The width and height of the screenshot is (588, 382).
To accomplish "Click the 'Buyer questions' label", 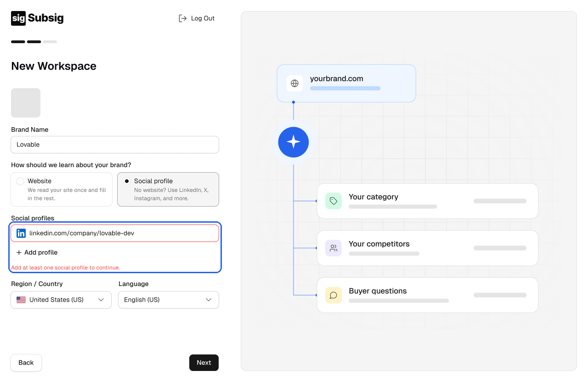I will click(378, 291).
